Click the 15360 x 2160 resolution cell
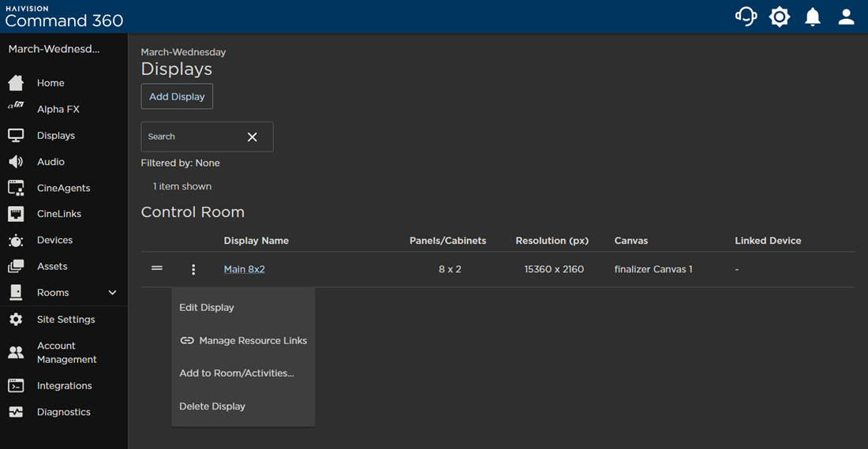The height and width of the screenshot is (449, 868). coord(554,270)
